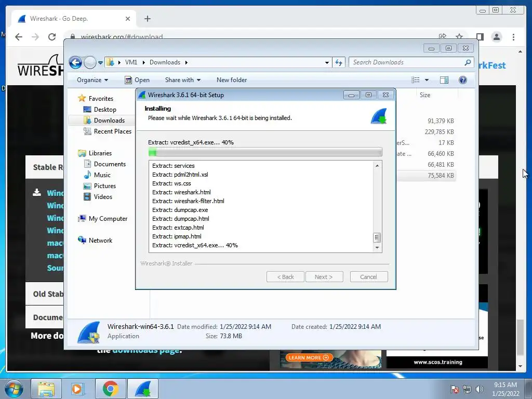The image size is (532, 399).
Task: Open the Share with dropdown
Action: (x=183, y=80)
